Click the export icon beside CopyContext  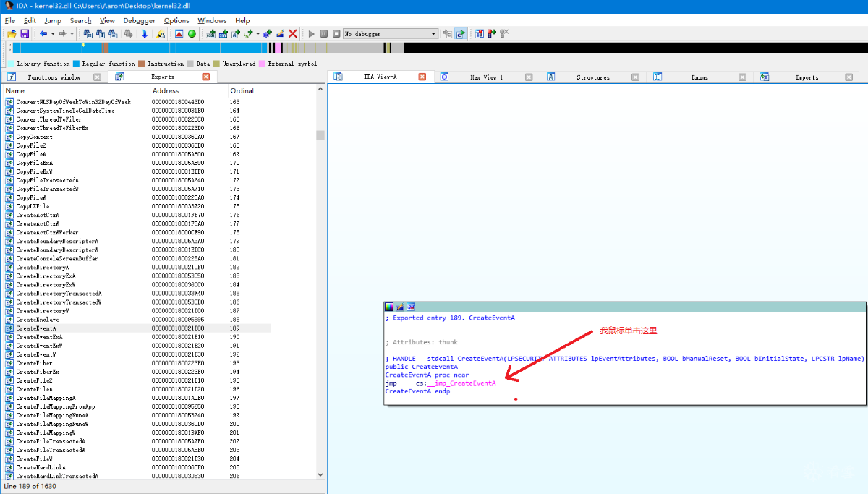(10, 137)
